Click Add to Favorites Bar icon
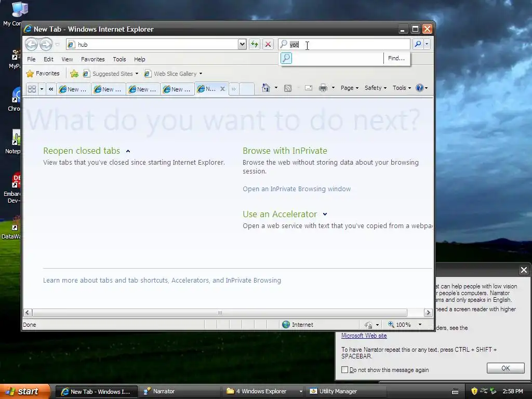532x399 pixels. coord(74,73)
